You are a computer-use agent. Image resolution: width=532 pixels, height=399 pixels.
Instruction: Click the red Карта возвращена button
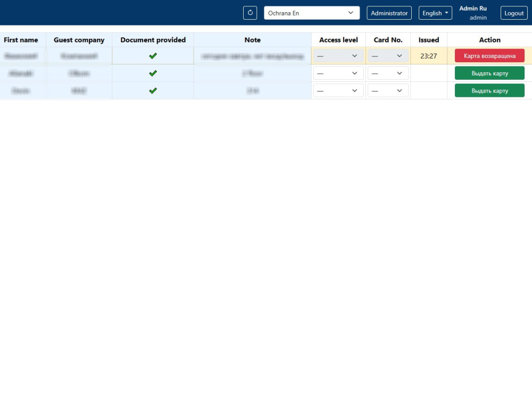tap(489, 56)
